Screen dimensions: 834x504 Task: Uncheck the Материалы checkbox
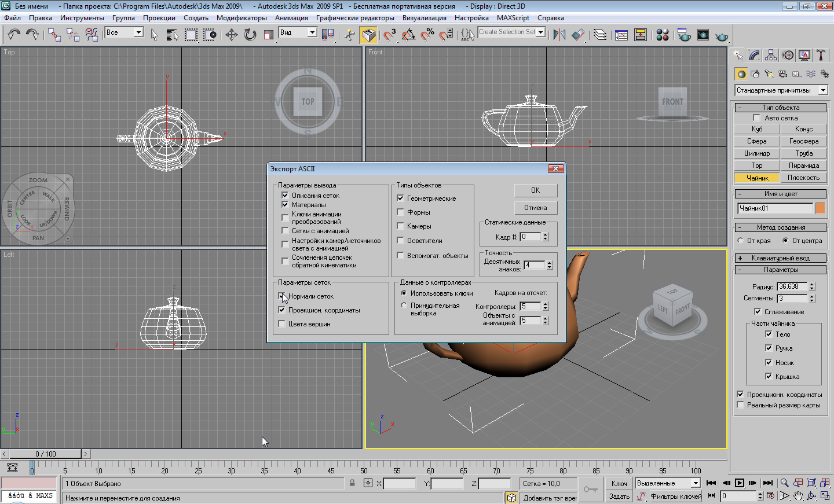pyautogui.click(x=285, y=205)
